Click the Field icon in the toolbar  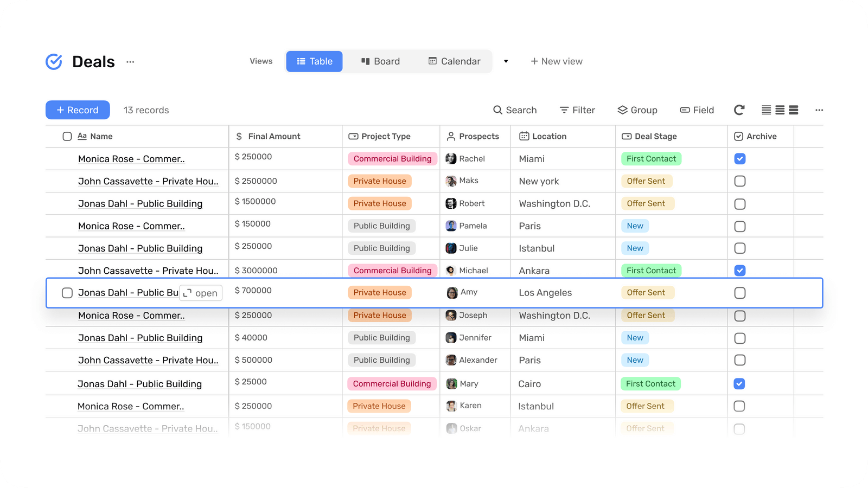pos(684,110)
